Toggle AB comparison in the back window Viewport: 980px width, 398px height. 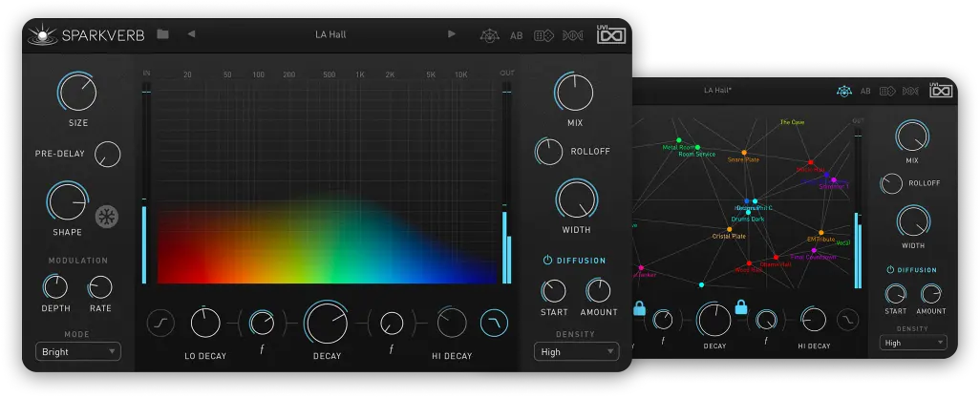click(x=865, y=92)
